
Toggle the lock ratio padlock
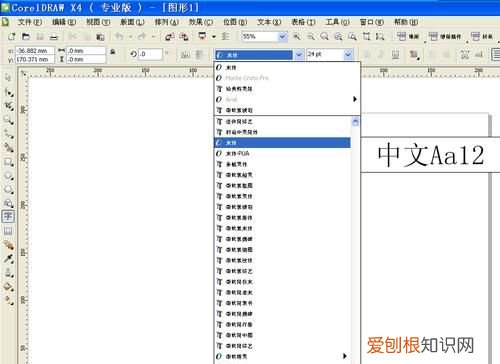pyautogui.click(x=113, y=52)
